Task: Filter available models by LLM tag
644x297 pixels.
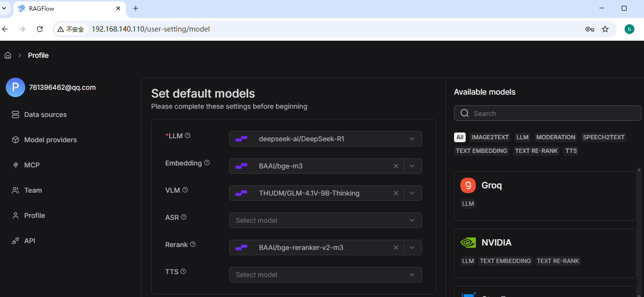Action: pos(522,137)
